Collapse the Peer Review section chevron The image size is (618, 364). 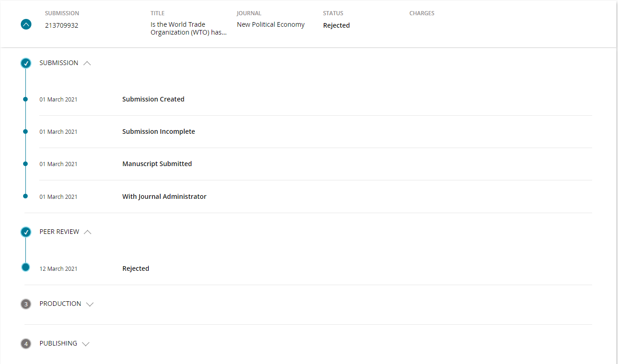(x=88, y=232)
